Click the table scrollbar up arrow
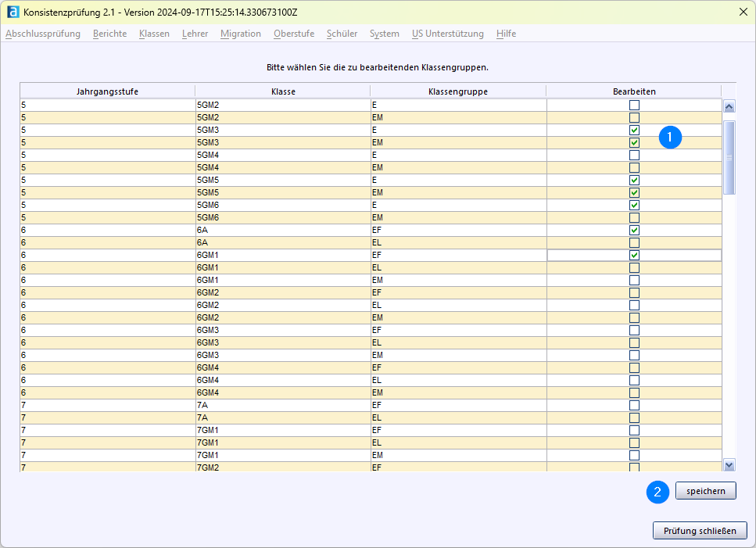 729,106
